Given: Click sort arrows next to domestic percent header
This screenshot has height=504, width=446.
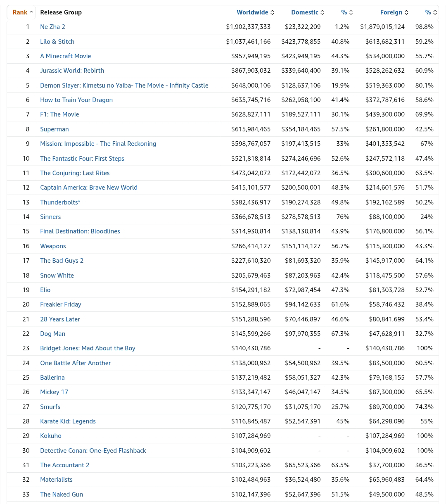Looking at the screenshot, I should tap(351, 12).
